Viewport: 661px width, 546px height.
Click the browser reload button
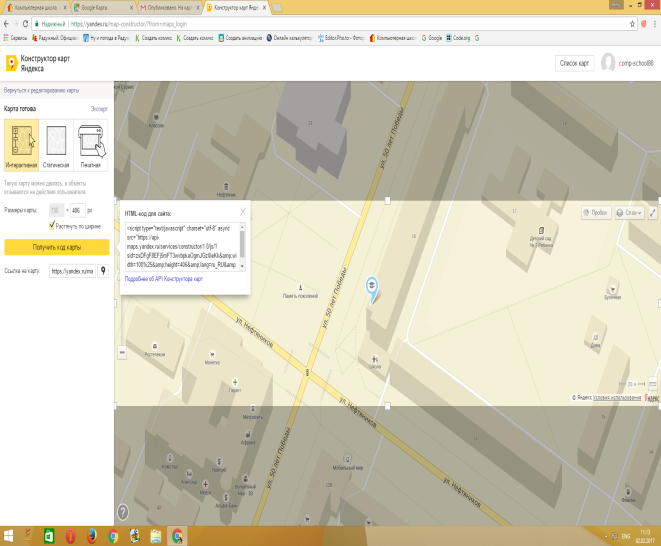tap(25, 24)
